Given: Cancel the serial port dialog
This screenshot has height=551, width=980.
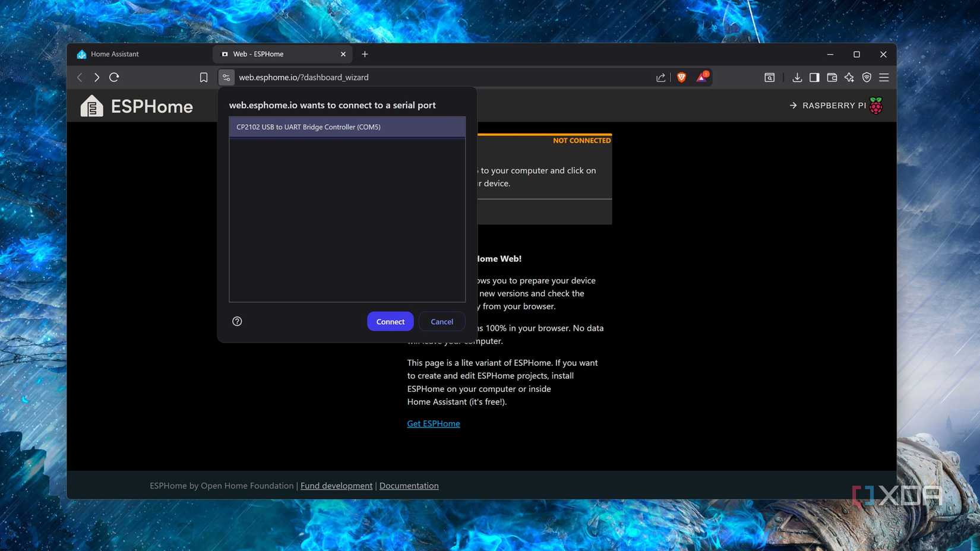Looking at the screenshot, I should [442, 321].
